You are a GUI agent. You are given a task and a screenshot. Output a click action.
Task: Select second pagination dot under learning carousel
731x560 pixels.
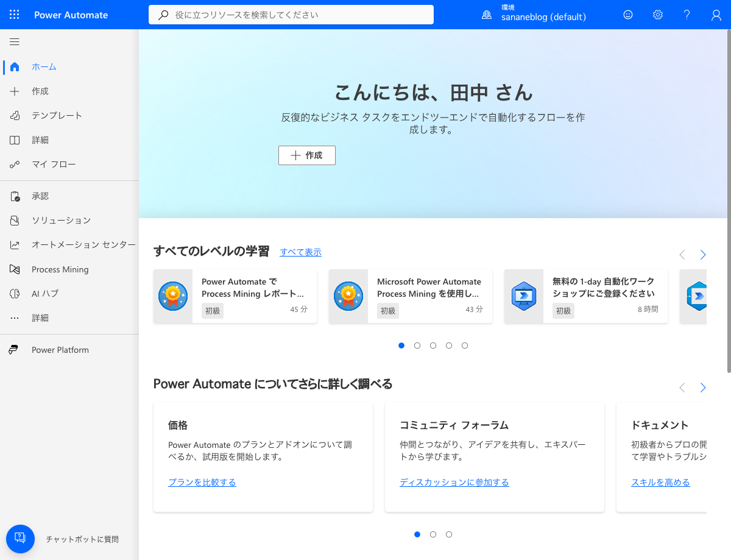pyautogui.click(x=417, y=346)
